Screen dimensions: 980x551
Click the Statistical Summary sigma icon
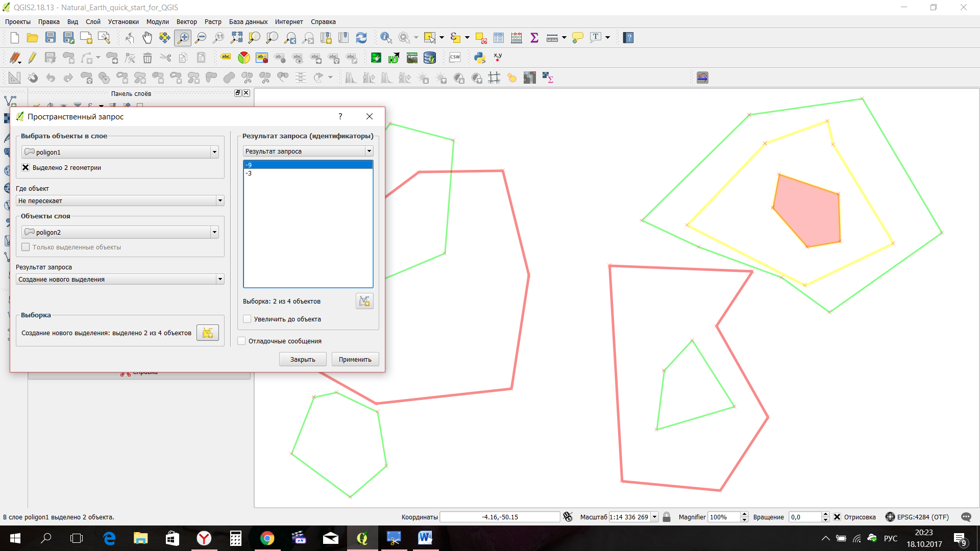(x=534, y=38)
